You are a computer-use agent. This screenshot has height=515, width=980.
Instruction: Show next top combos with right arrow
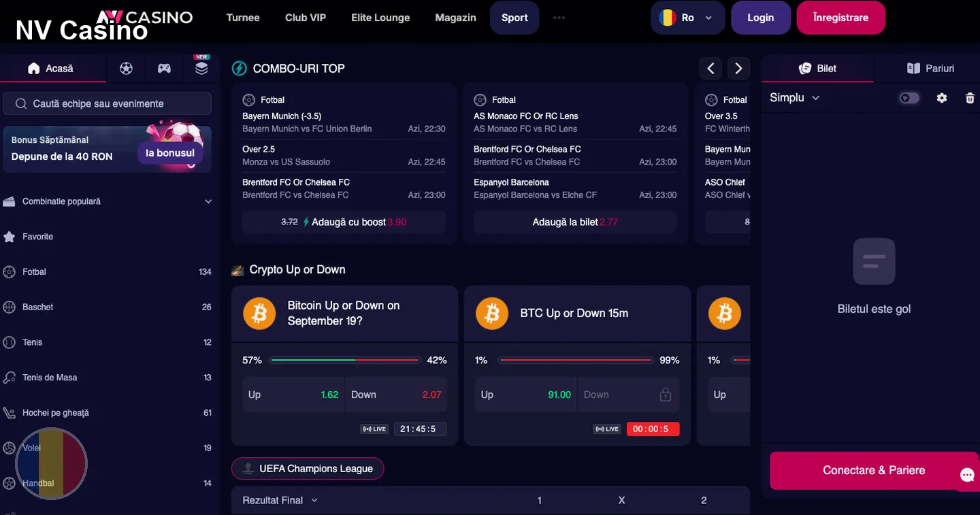(738, 68)
